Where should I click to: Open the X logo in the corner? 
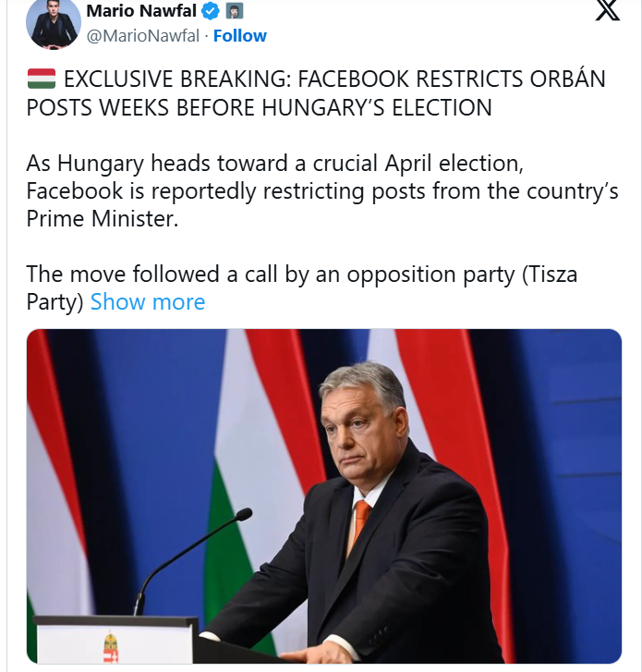click(607, 14)
